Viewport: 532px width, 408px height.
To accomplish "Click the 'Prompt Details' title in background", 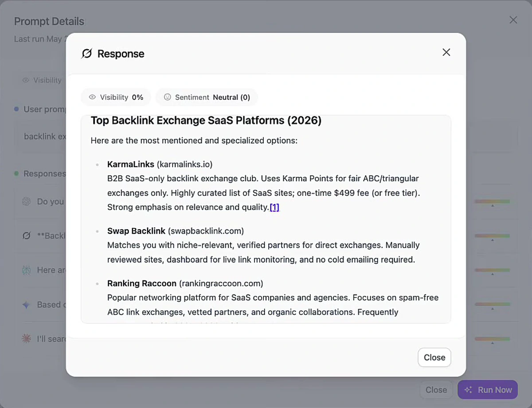I will 49,21.
